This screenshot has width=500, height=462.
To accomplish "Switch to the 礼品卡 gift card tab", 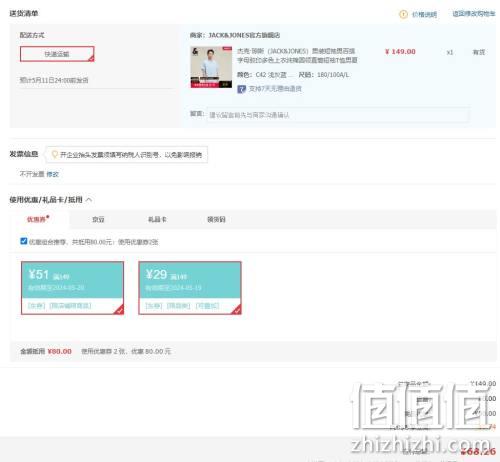I will [157, 219].
